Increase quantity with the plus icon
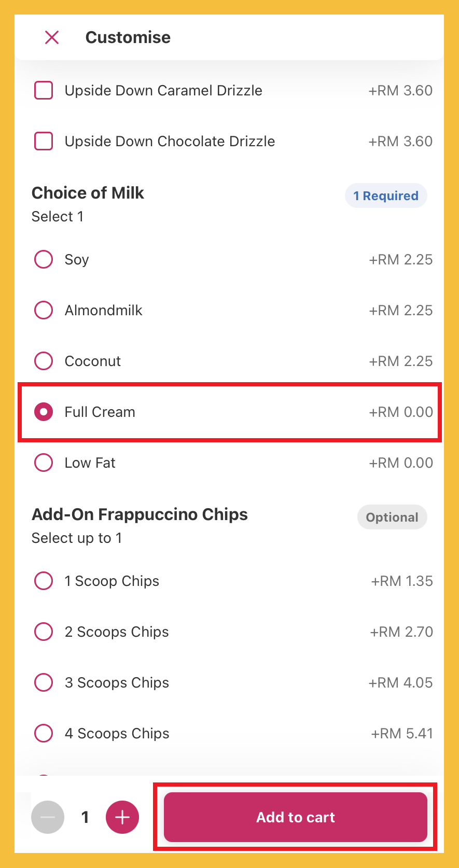The height and width of the screenshot is (868, 459). coord(122,817)
